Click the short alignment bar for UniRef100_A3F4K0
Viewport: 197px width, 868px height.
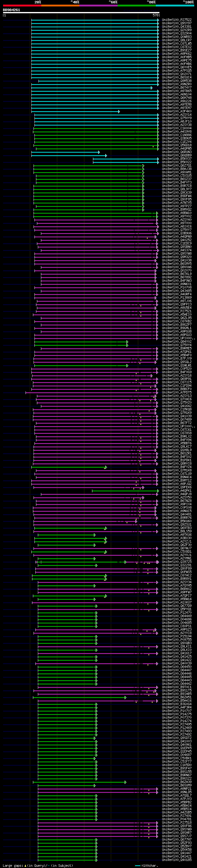[75, 111]
